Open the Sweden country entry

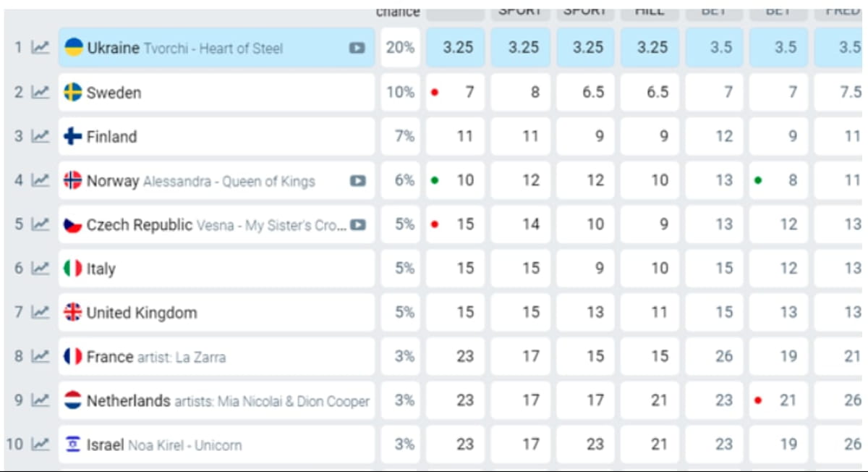point(114,93)
